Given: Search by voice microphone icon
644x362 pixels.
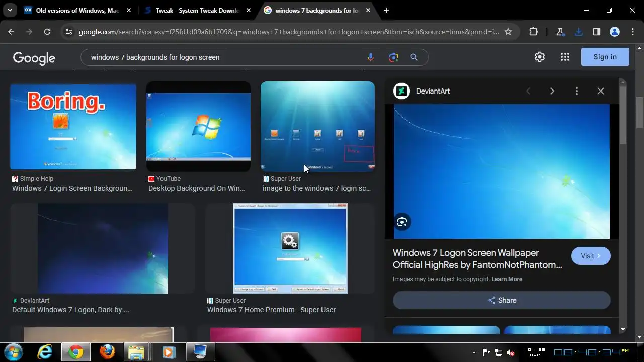Looking at the screenshot, I should pyautogui.click(x=371, y=57).
